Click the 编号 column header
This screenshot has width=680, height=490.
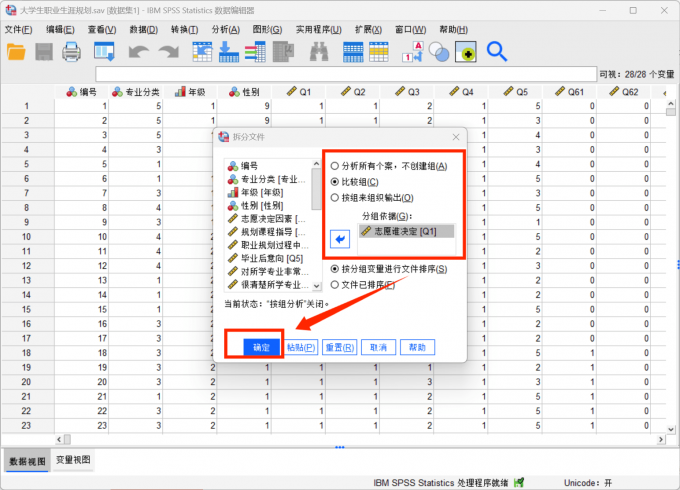coord(82,92)
